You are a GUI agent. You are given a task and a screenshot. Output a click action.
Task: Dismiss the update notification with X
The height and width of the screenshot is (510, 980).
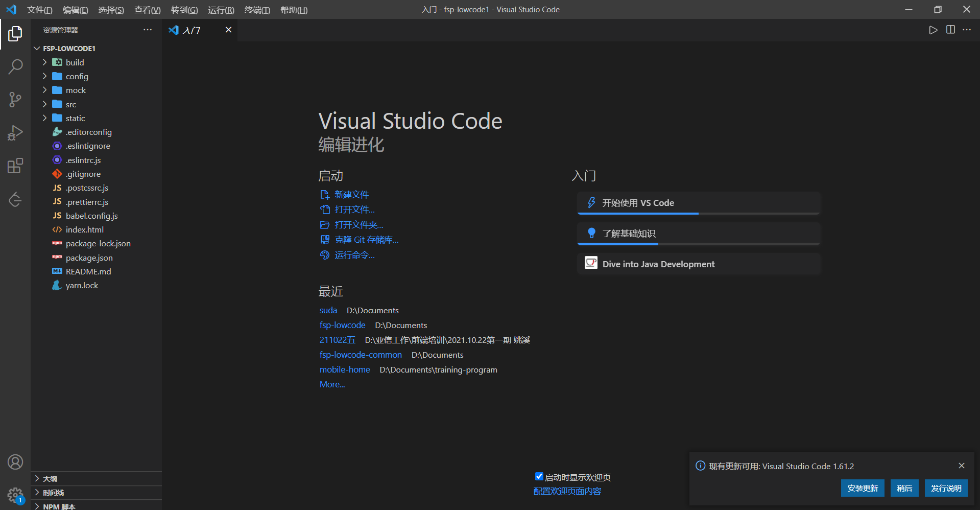point(962,466)
